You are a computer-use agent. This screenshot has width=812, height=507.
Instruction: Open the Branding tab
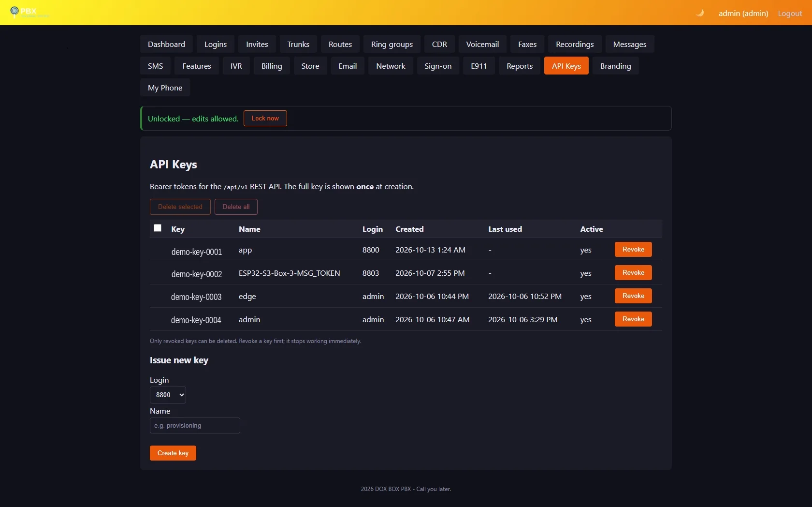(616, 66)
